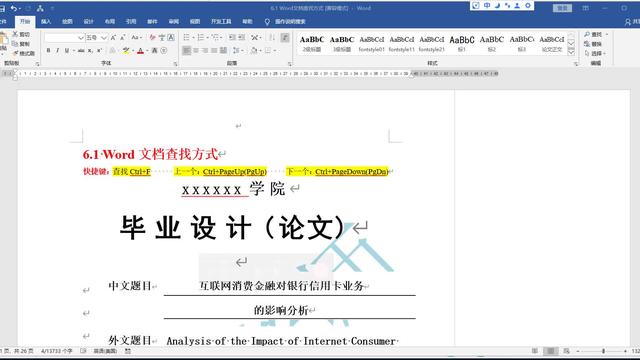The width and height of the screenshot is (640, 360).
Task: Center align the paragraph
Action: 196,51
